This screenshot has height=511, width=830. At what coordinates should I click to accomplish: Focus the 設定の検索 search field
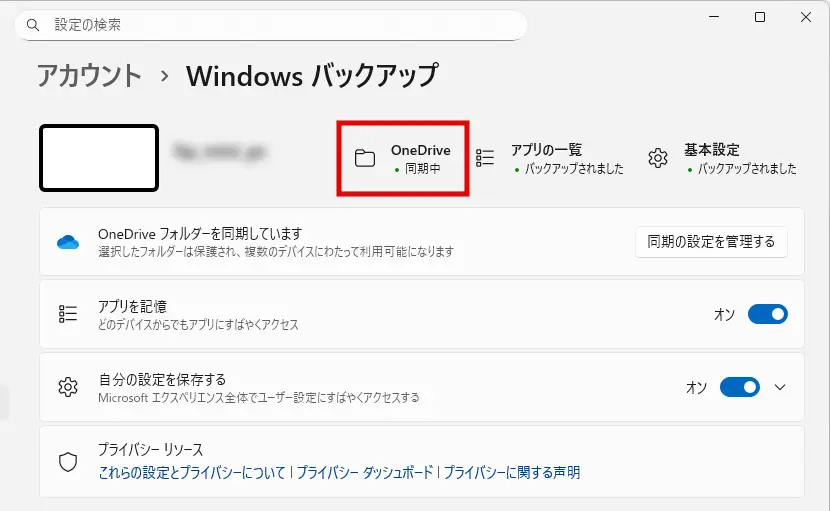(x=270, y=25)
